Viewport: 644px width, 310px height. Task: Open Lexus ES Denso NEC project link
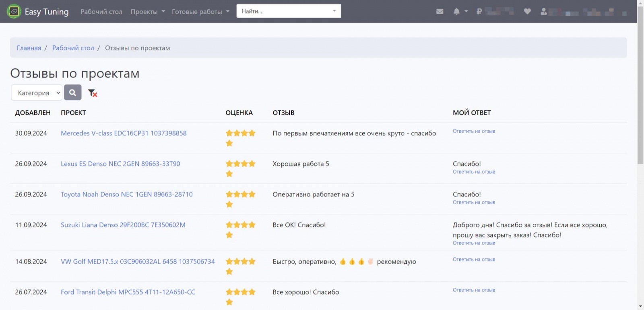(x=120, y=164)
